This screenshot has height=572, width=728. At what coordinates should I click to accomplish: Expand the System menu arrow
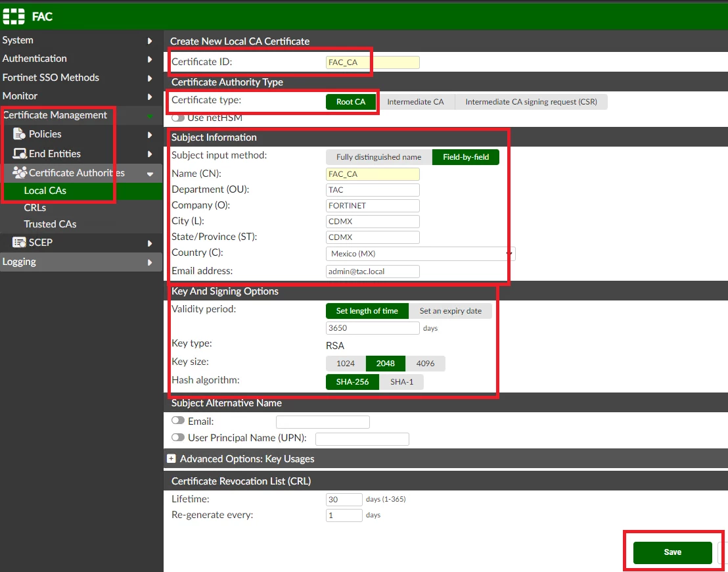click(x=150, y=40)
